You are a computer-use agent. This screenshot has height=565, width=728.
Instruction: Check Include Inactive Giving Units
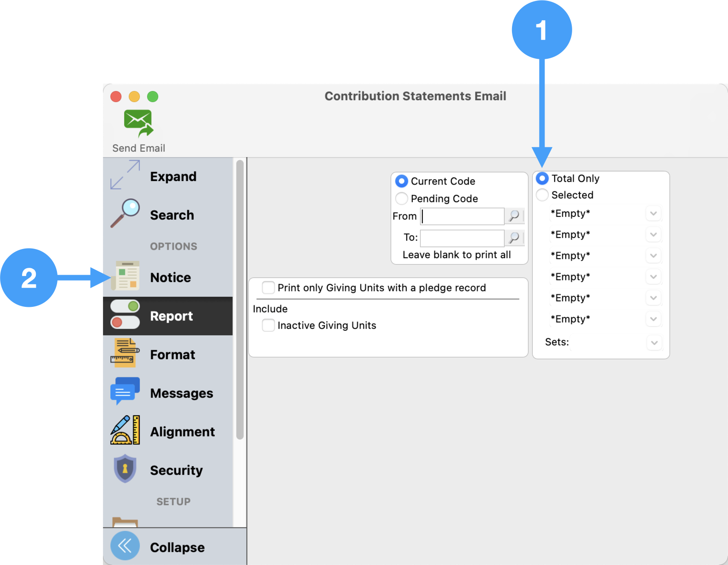268,325
